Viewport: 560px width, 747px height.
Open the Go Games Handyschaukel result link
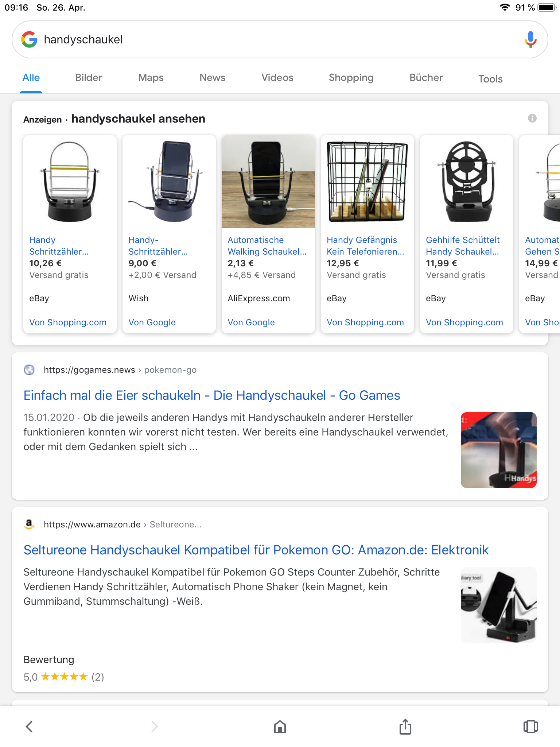point(212,395)
